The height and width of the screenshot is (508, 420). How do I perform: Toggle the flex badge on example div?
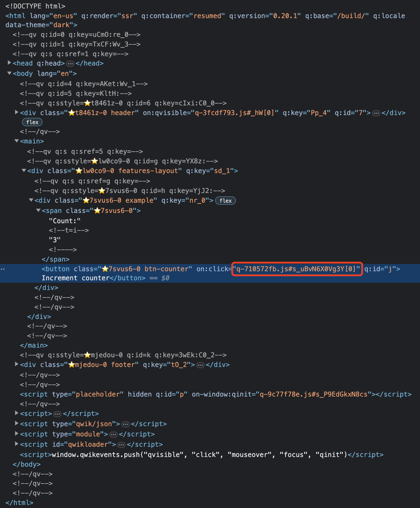225,201
